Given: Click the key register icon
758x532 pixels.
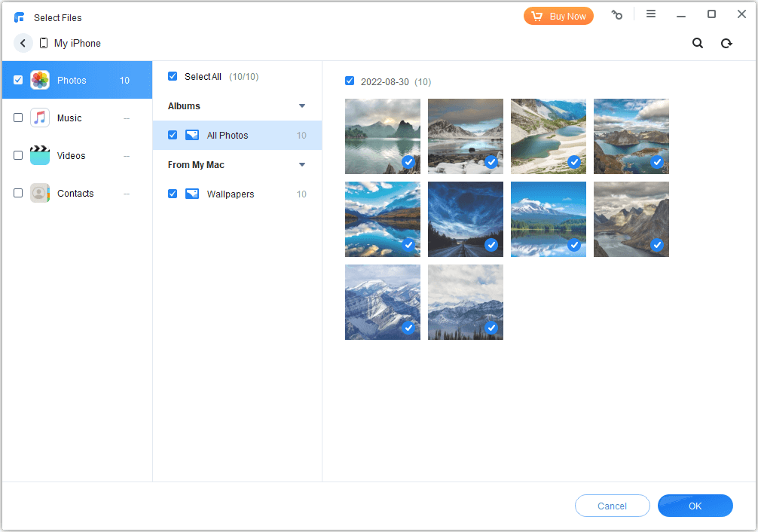Looking at the screenshot, I should [x=617, y=14].
